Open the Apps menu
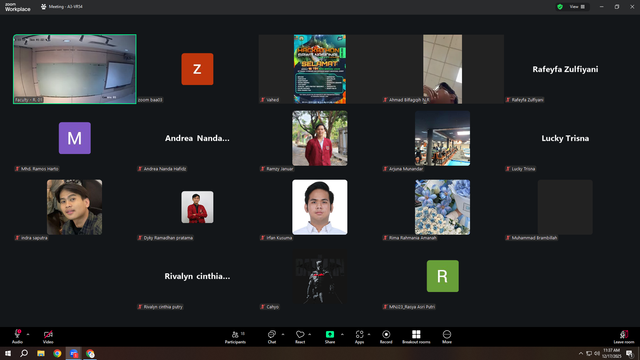The height and width of the screenshot is (360, 640). 359,337
